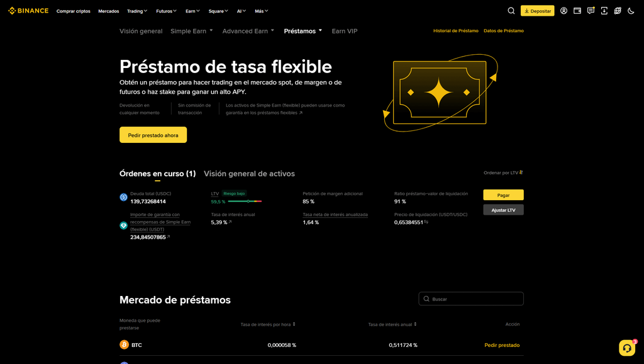This screenshot has width=644, height=364.
Task: Expand the Square dropdown menu
Action: click(218, 11)
